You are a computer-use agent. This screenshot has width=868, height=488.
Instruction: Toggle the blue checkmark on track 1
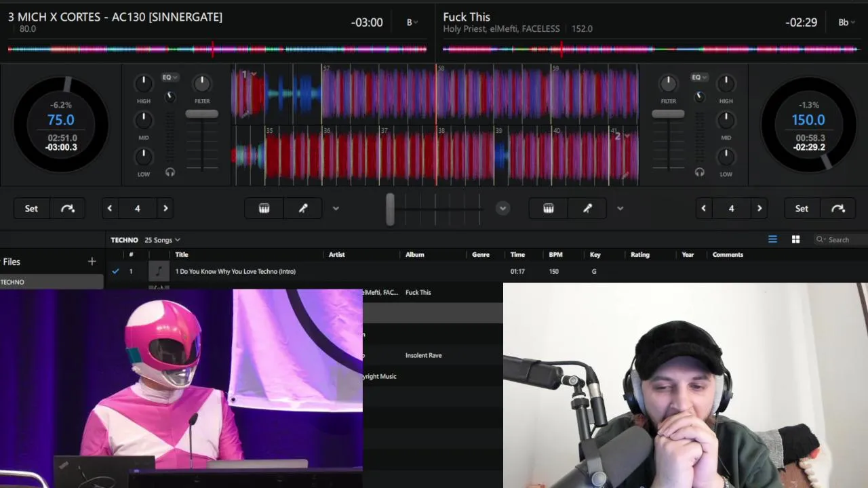[x=115, y=271]
